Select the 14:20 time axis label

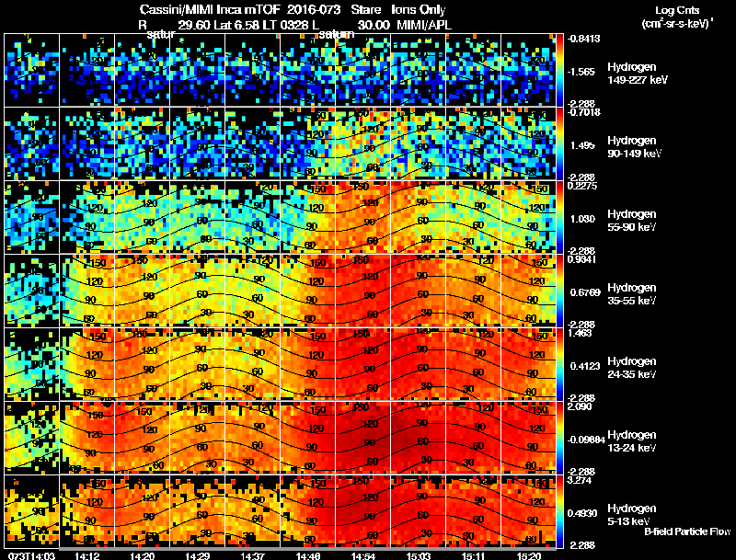coord(143,555)
